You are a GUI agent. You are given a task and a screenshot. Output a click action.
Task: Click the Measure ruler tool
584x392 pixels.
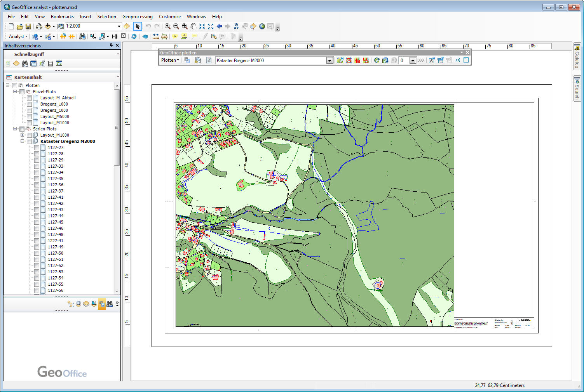tap(155, 36)
